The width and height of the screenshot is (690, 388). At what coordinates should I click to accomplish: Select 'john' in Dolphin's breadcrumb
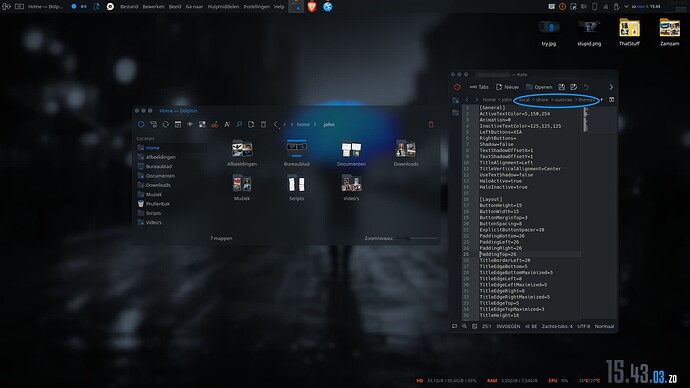329,124
